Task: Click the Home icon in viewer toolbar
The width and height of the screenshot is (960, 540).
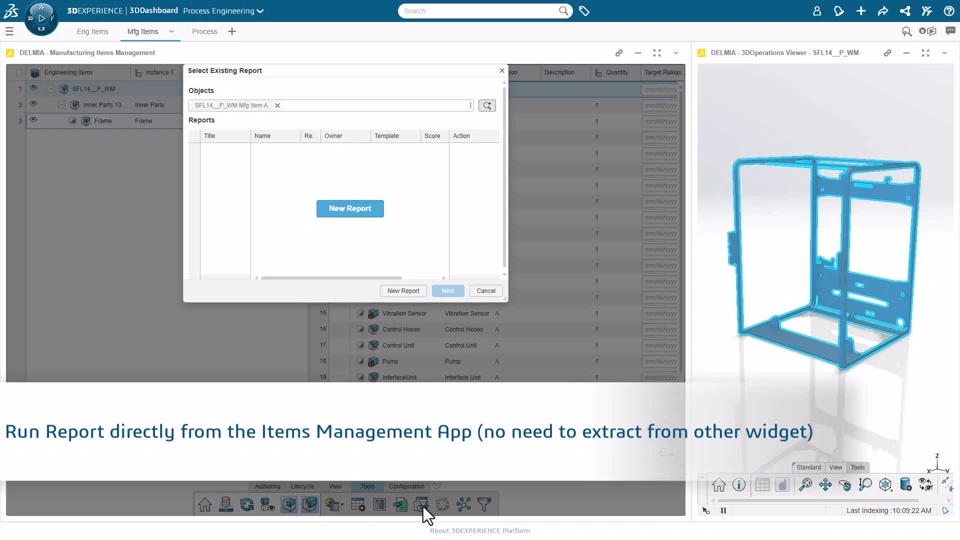Action: point(719,485)
